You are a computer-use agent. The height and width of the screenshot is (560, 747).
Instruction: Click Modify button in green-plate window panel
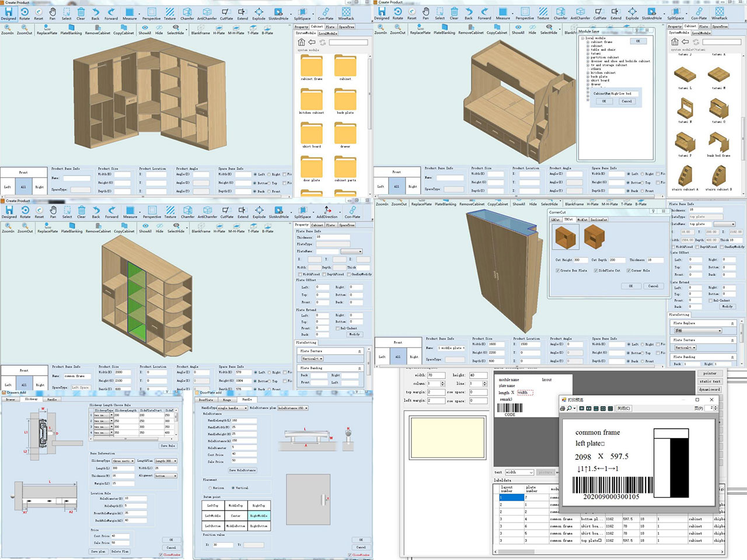tap(354, 335)
